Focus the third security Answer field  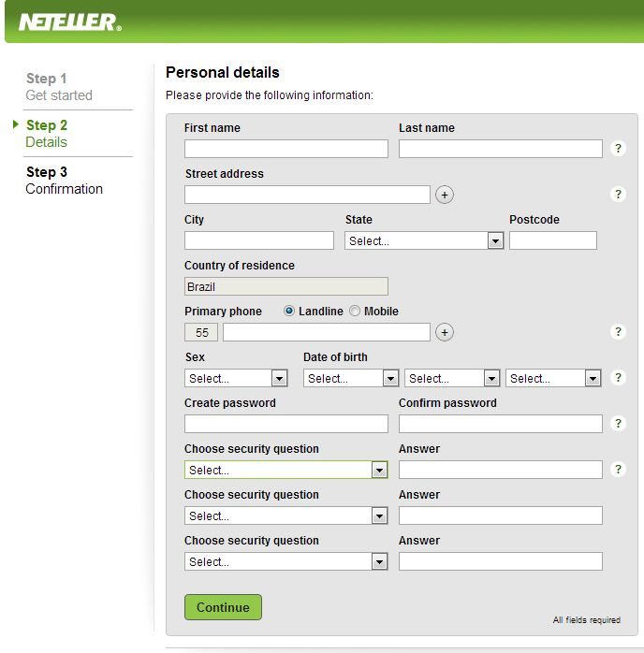(500, 561)
